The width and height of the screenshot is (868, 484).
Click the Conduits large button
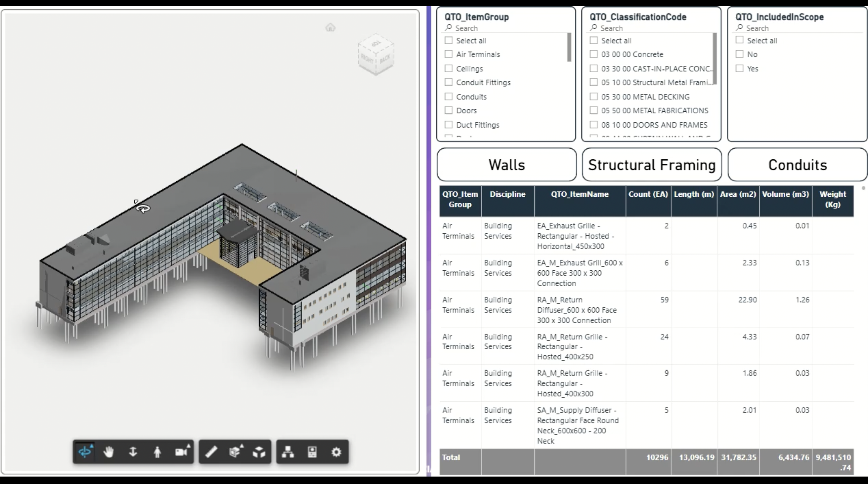[798, 165]
